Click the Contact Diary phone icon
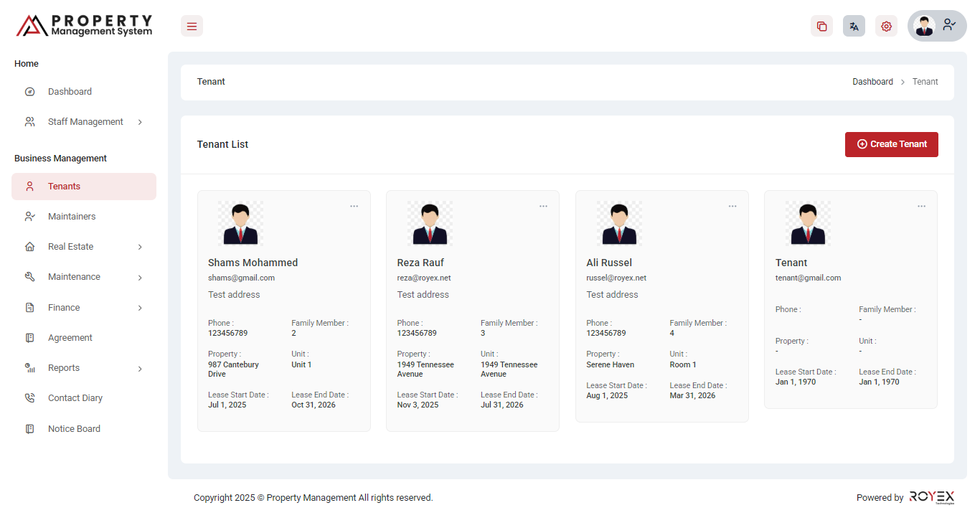Image resolution: width=980 pixels, height=518 pixels. 29,398
